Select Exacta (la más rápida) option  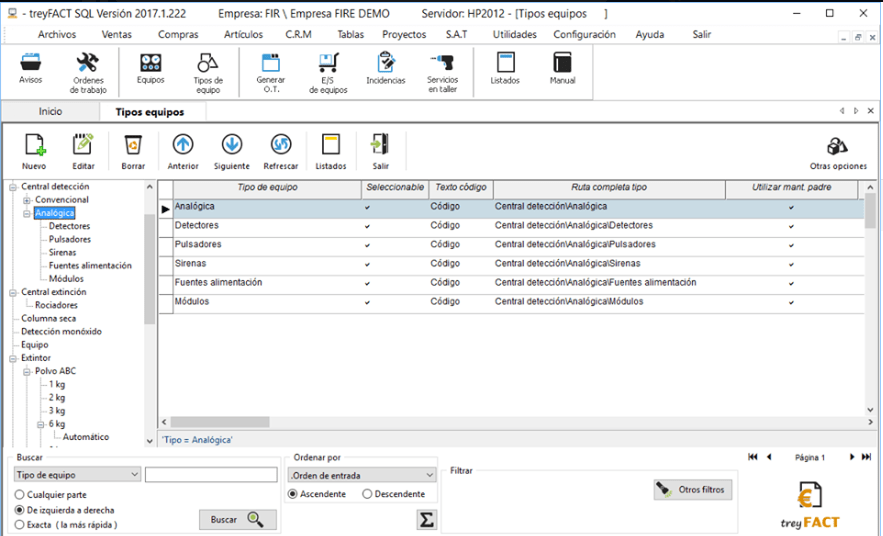(x=20, y=525)
